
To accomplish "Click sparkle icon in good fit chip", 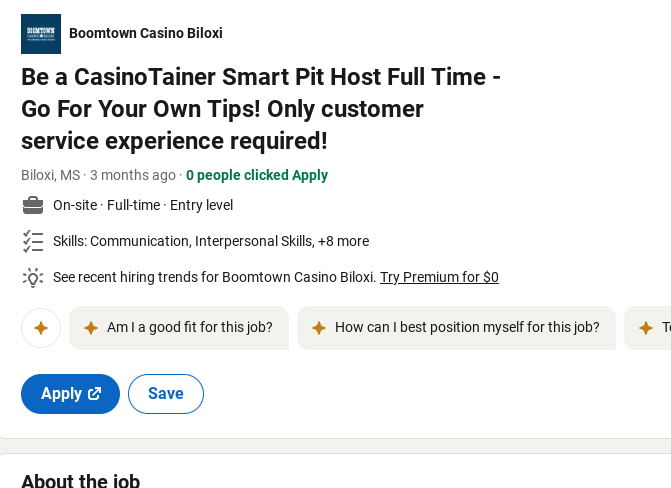I will pyautogui.click(x=91, y=328).
